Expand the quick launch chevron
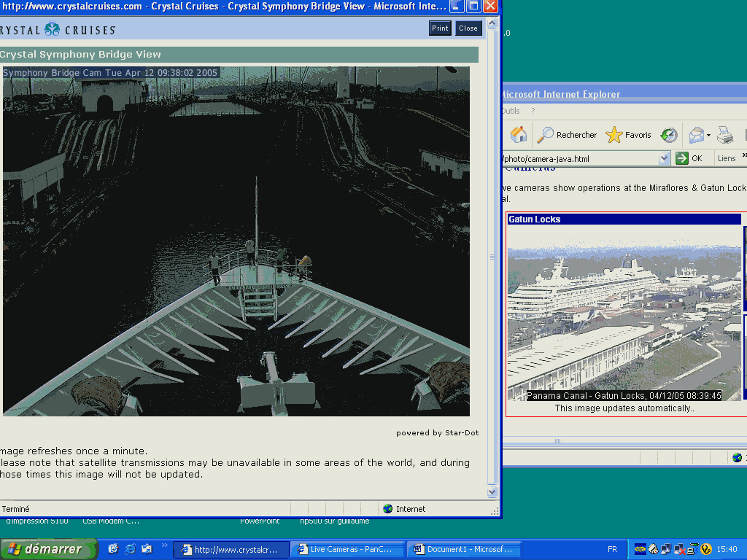The width and height of the screenshot is (747, 560). click(x=165, y=545)
